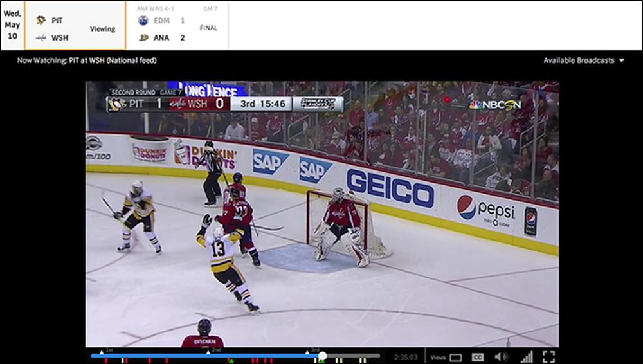Click the Anaheim Ducks logo in the scoreboard

pyautogui.click(x=143, y=38)
